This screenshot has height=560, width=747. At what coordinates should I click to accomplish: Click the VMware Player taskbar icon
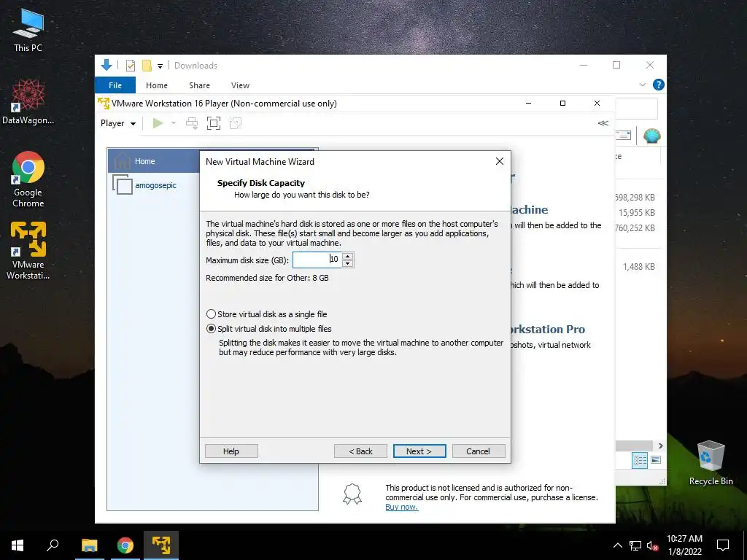[161, 545]
